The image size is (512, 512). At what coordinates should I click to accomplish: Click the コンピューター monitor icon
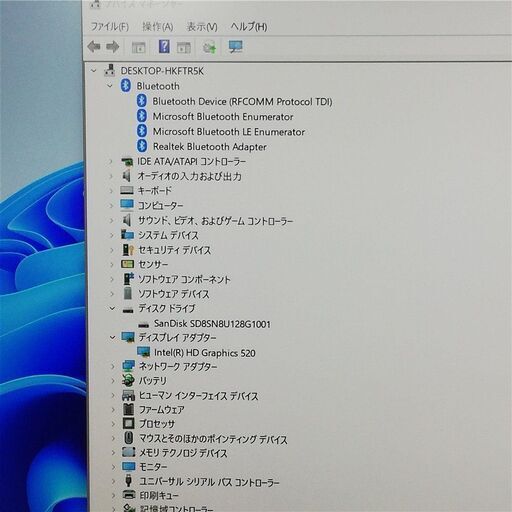(x=127, y=205)
